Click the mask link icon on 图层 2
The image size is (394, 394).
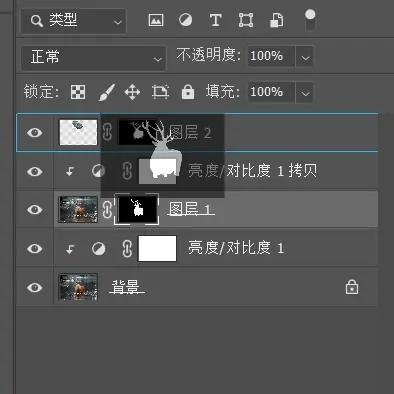[107, 132]
